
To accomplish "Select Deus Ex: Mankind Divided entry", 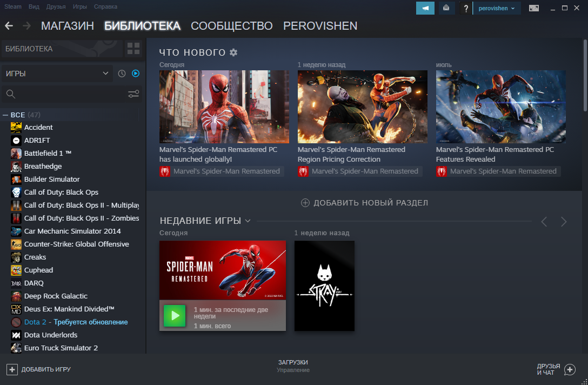I will coord(69,309).
